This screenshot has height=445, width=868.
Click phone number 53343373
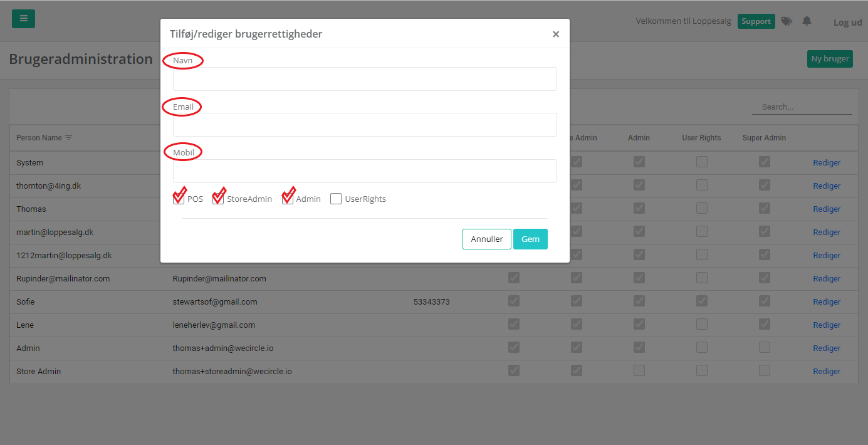[x=431, y=302]
